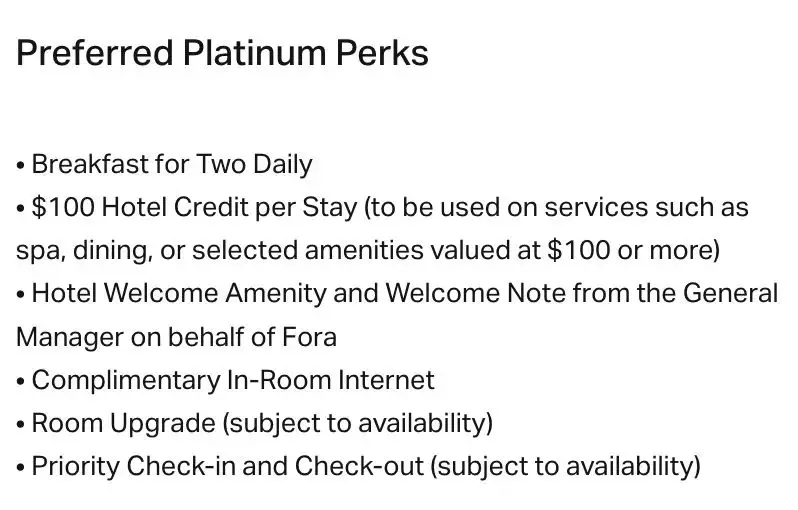Click "(to be used on services such as" text
798x510 pixels.
[556, 208]
